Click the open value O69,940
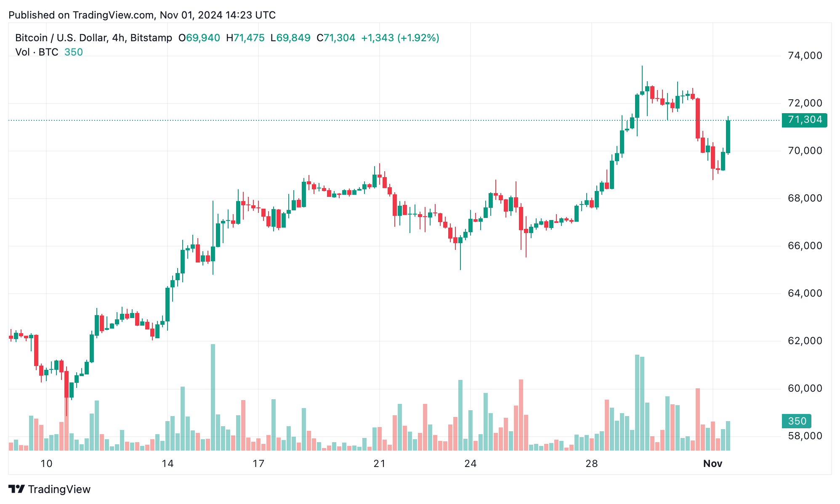The height and width of the screenshot is (504, 840). pos(199,38)
